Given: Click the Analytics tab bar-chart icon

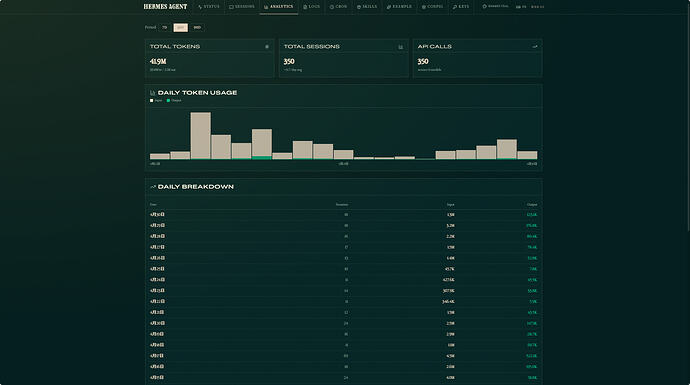Looking at the screenshot, I should [x=266, y=7].
